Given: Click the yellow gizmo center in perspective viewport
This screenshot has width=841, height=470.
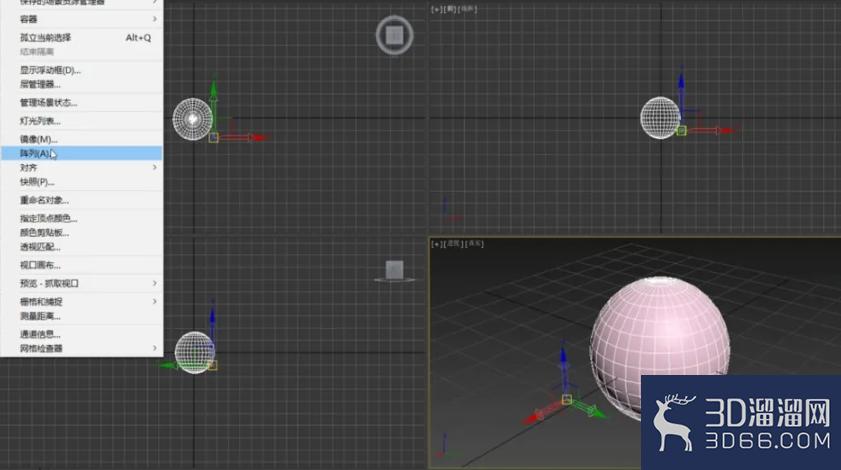Looking at the screenshot, I should tap(567, 400).
